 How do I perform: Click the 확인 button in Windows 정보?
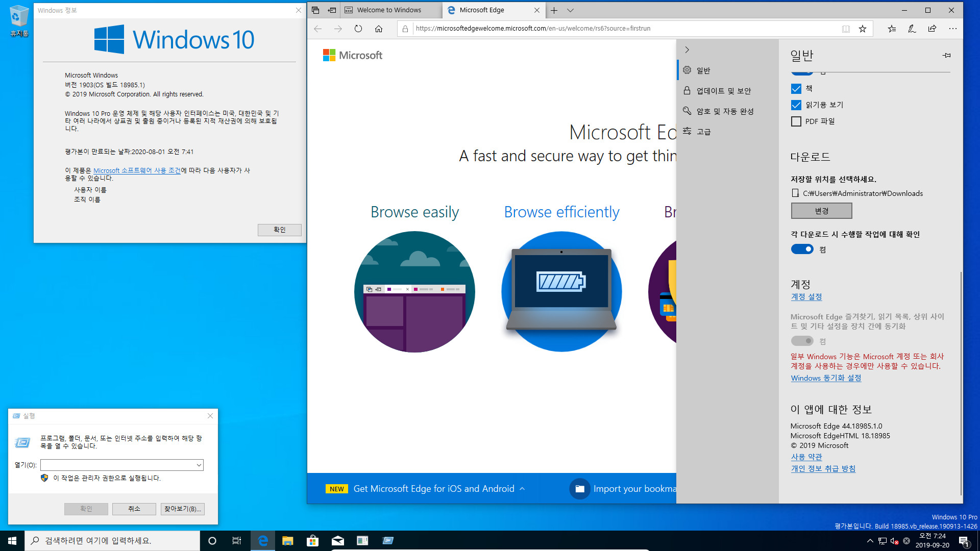pyautogui.click(x=279, y=230)
